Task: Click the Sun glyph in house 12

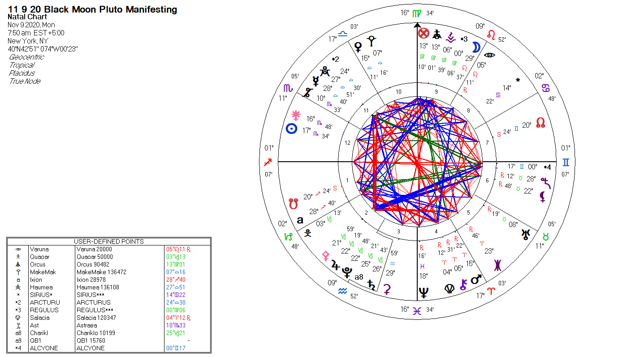Action: 292,129
